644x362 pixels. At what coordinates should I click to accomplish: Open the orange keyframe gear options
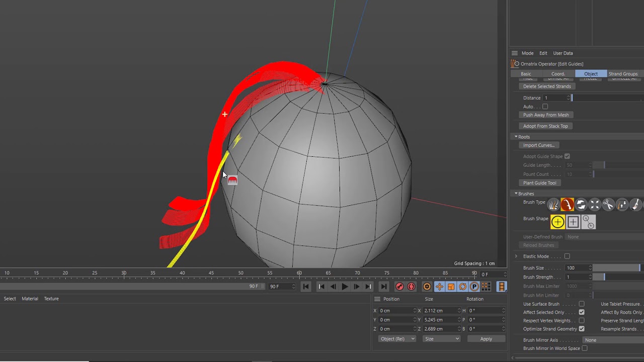(x=427, y=287)
